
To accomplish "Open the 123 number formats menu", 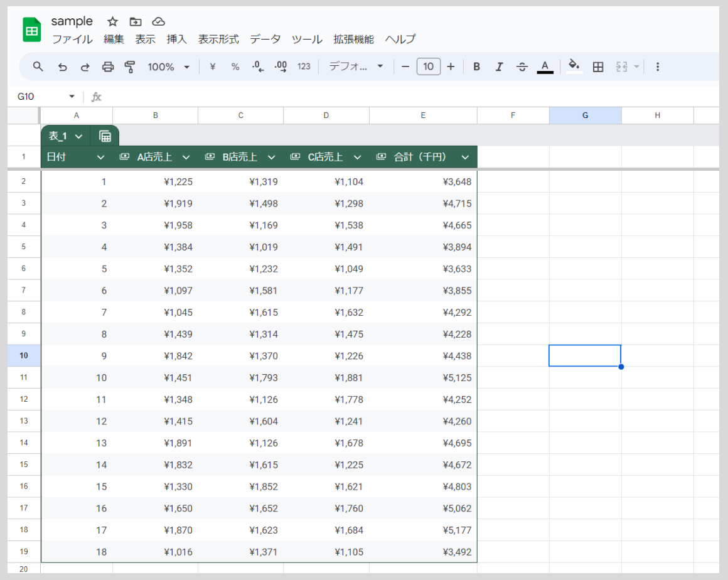I will (x=304, y=67).
